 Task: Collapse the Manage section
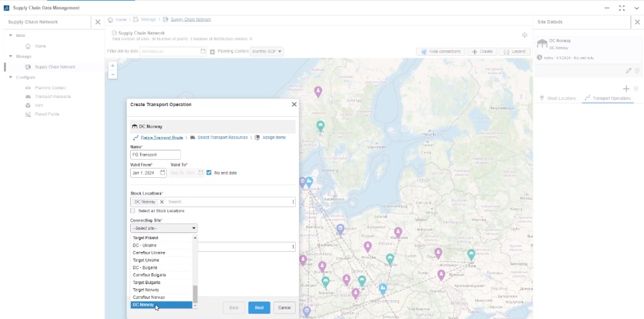click(x=11, y=56)
